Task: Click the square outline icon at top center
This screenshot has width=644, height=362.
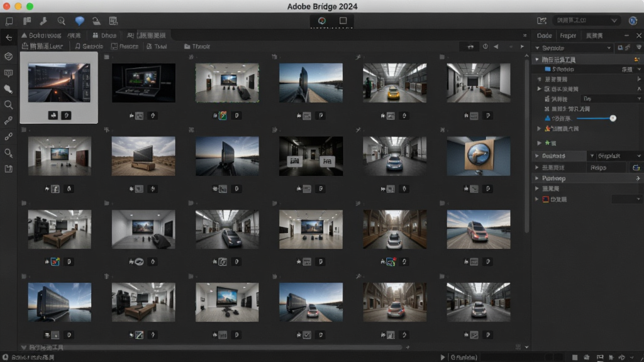Action: [x=343, y=21]
